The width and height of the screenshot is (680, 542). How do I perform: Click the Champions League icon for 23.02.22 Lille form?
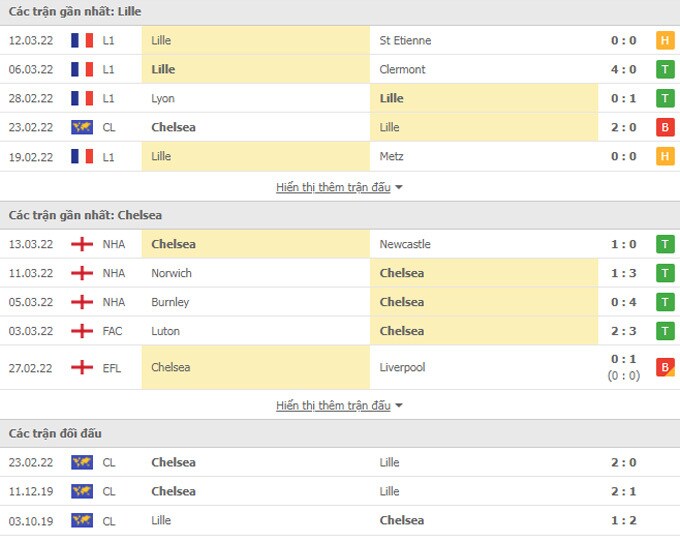(82, 128)
